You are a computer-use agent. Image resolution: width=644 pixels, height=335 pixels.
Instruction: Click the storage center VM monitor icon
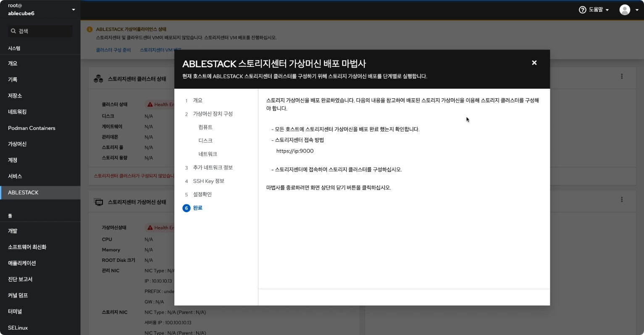point(98,202)
